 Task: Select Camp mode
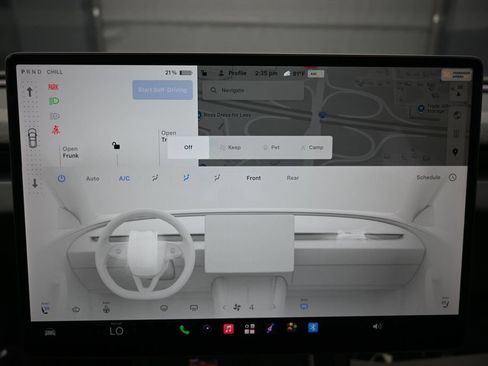[312, 147]
